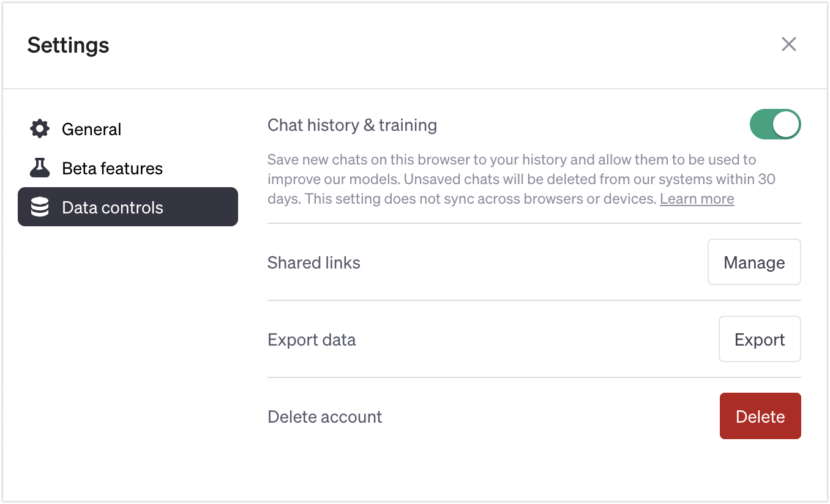Image resolution: width=830 pixels, height=504 pixels.
Task: Click the Export button
Action: [x=760, y=339]
